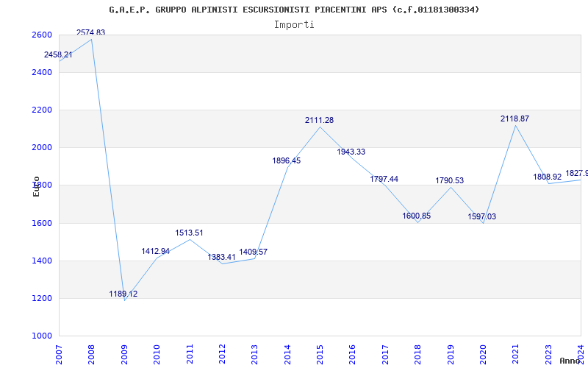Click the data label 1383.41
The height and width of the screenshot is (368, 588).
click(222, 257)
